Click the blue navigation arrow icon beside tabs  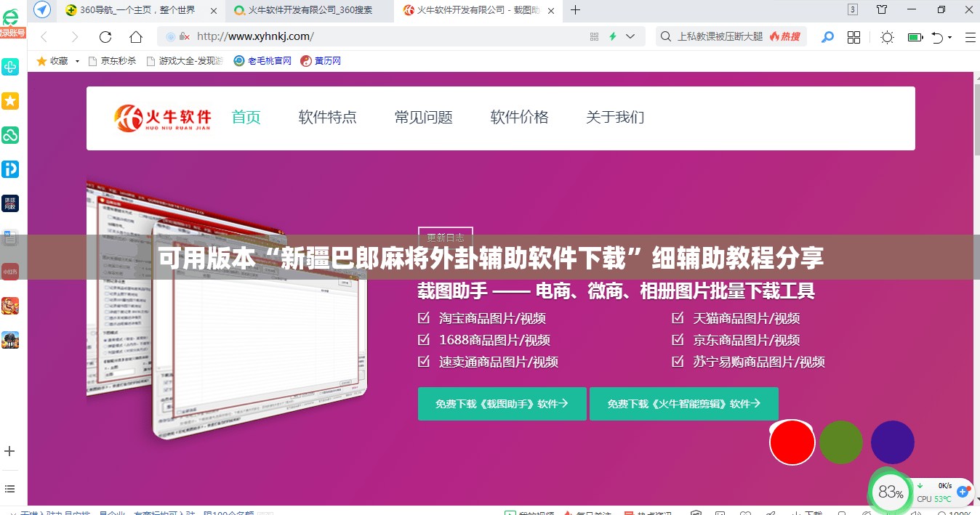pyautogui.click(x=42, y=9)
